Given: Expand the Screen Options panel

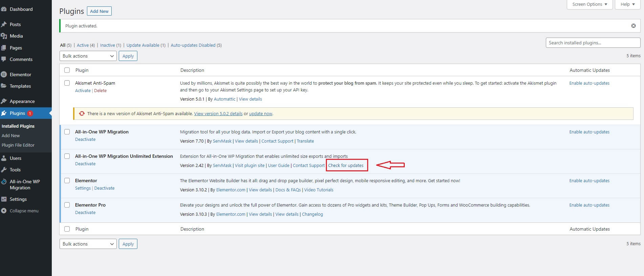Looking at the screenshot, I should coord(590,4).
